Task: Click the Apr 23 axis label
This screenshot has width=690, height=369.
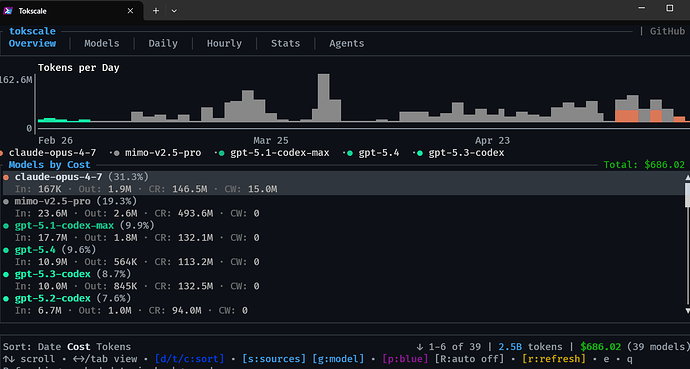Action: tap(492, 140)
